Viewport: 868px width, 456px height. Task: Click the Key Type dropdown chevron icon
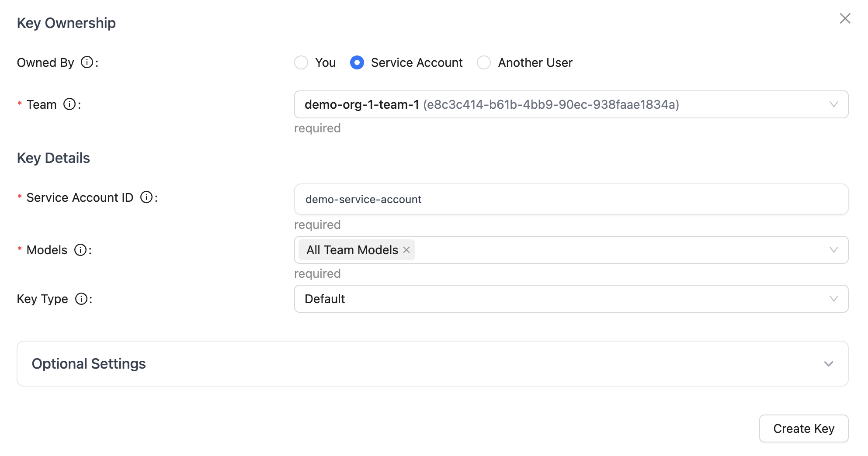tap(833, 299)
